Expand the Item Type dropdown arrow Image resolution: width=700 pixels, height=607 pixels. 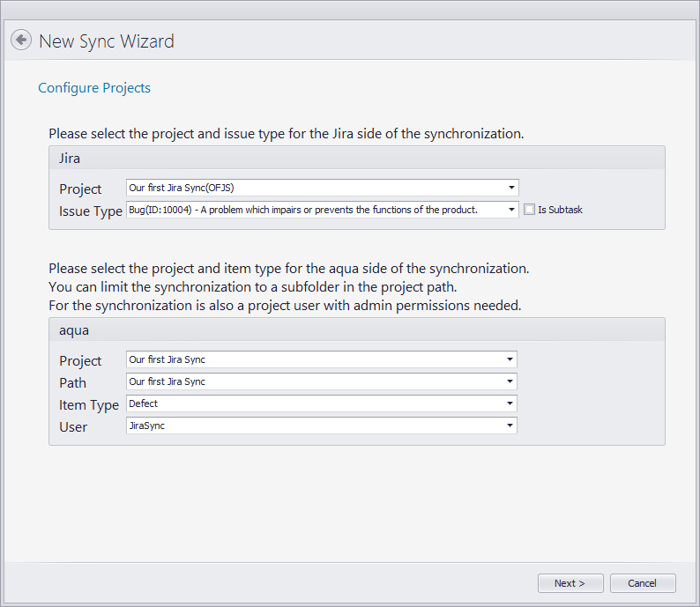(510, 403)
